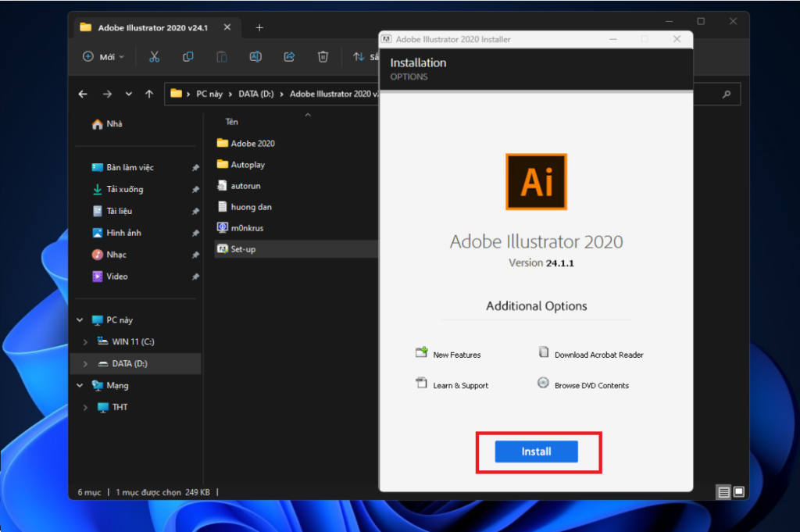Select the m0nkrus file
The image size is (800, 532).
click(241, 228)
